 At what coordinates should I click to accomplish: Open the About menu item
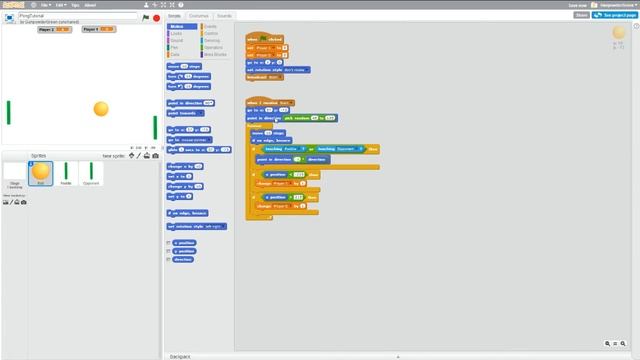[x=90, y=5]
